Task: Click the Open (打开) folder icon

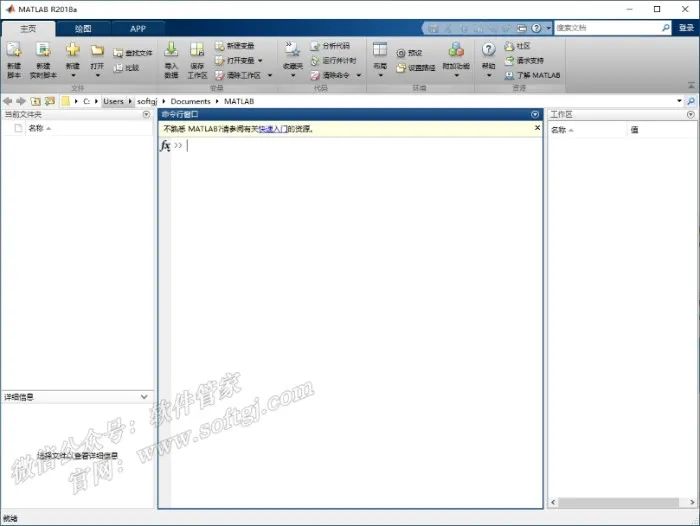Action: point(97,50)
